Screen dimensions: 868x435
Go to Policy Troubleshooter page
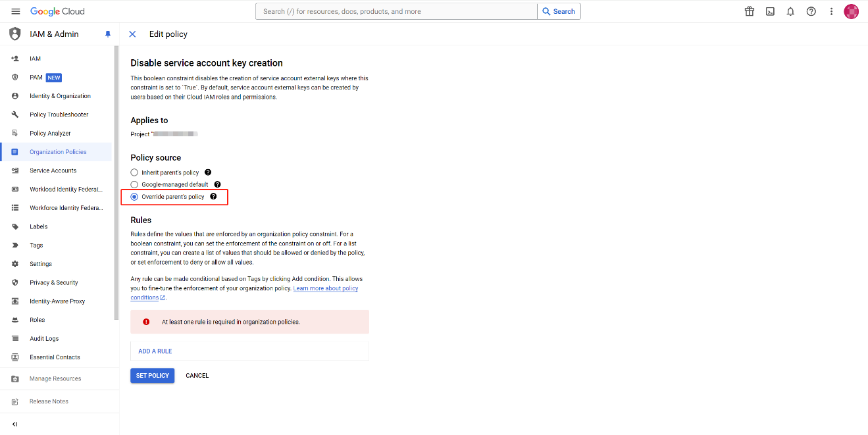pos(59,115)
